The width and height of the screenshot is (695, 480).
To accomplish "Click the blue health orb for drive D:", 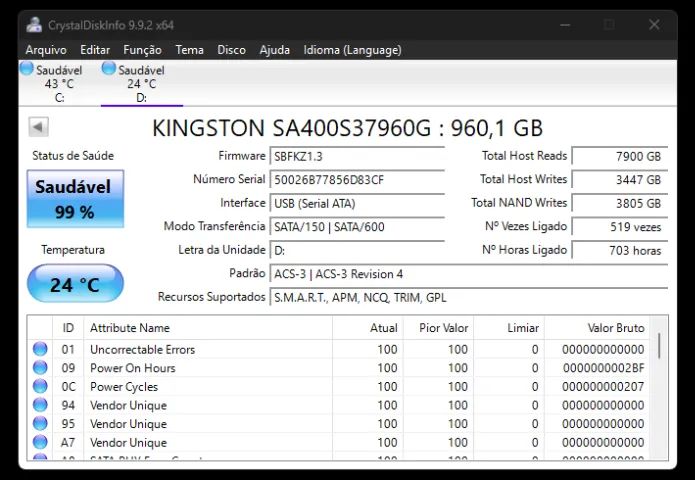I will pos(109,68).
